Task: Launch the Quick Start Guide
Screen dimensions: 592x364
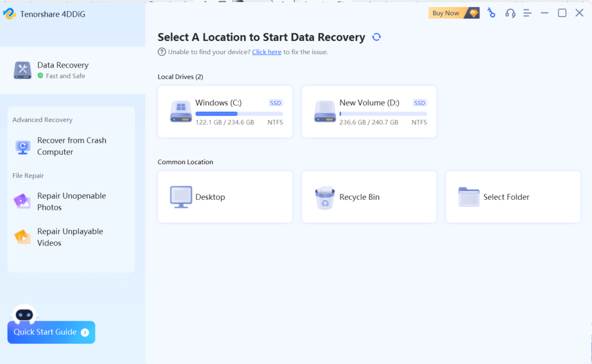Action: point(51,332)
